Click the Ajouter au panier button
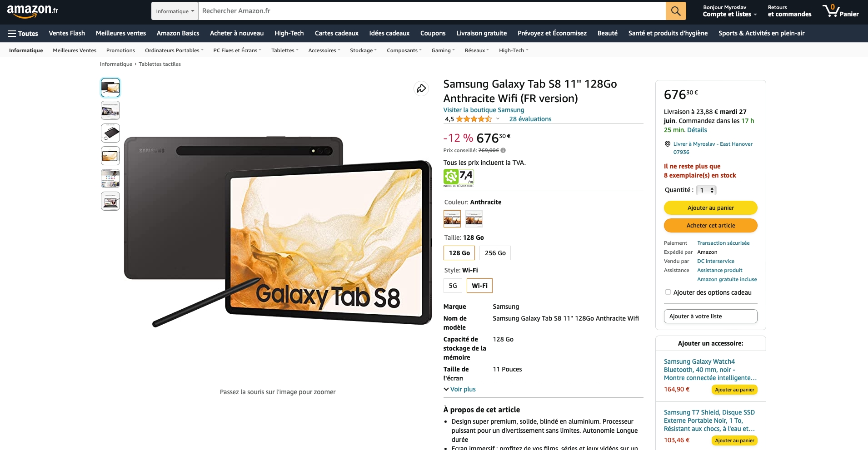 click(x=710, y=208)
